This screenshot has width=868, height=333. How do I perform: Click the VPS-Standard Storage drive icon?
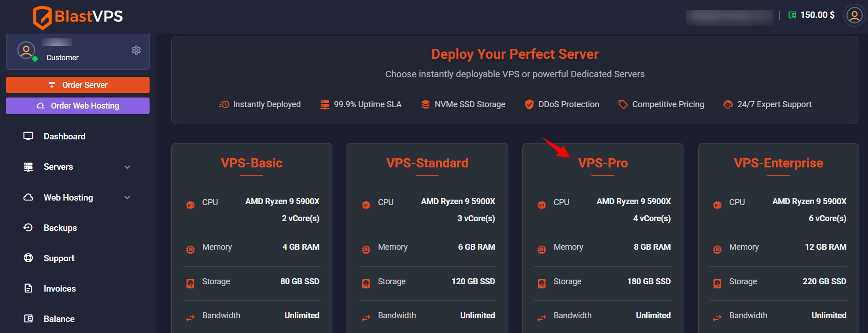click(366, 284)
